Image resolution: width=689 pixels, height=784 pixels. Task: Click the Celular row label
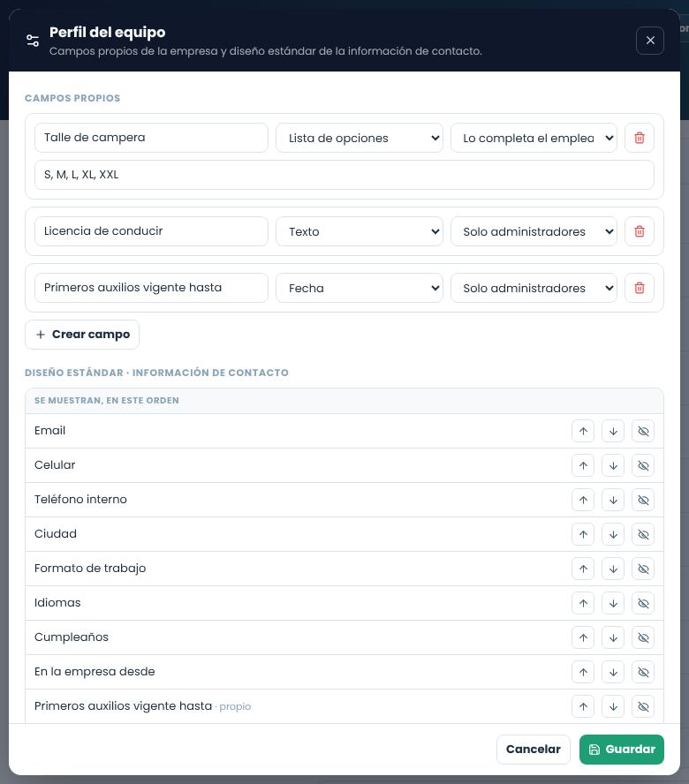click(x=55, y=465)
